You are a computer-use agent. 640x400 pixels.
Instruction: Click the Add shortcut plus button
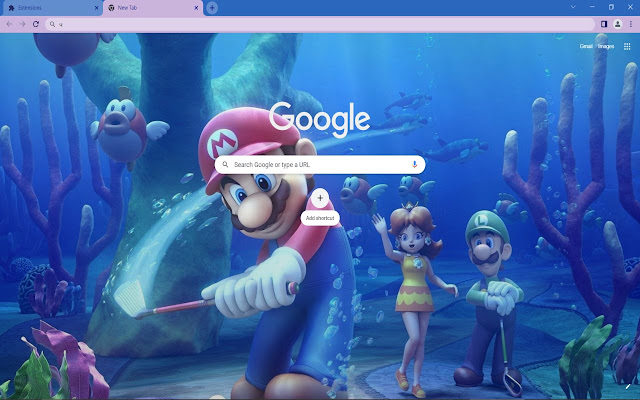[321, 198]
